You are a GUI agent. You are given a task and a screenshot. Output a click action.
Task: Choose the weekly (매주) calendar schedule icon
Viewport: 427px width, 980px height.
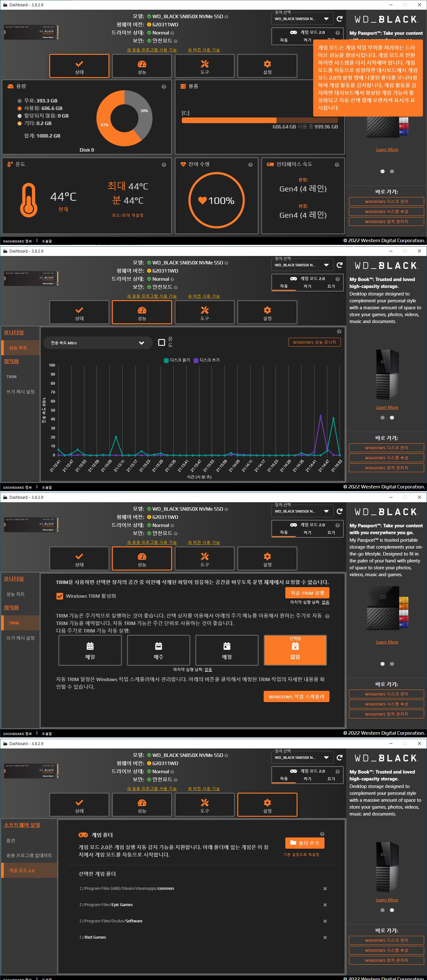point(158,646)
